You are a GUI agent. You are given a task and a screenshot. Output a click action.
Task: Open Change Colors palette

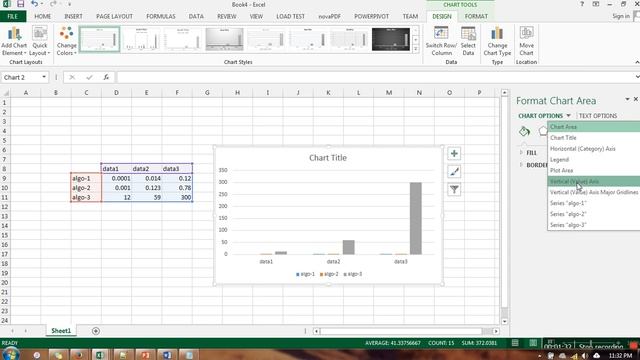pos(67,41)
